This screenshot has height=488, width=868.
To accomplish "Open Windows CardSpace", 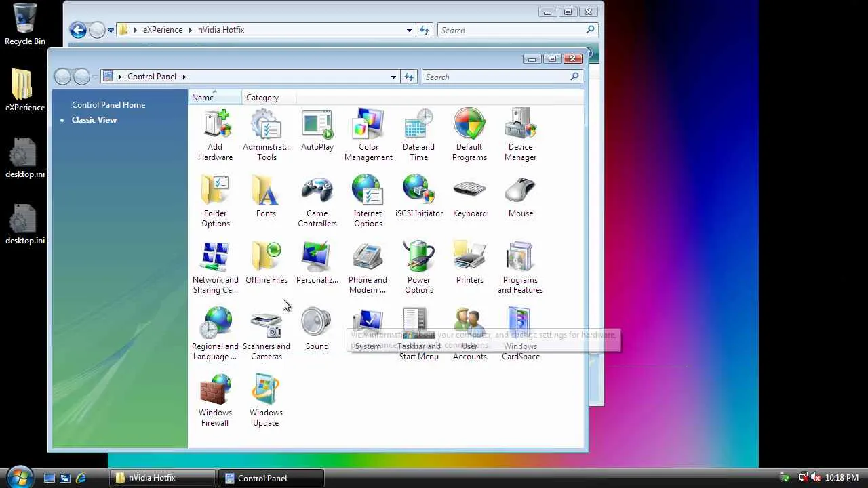I will click(521, 335).
